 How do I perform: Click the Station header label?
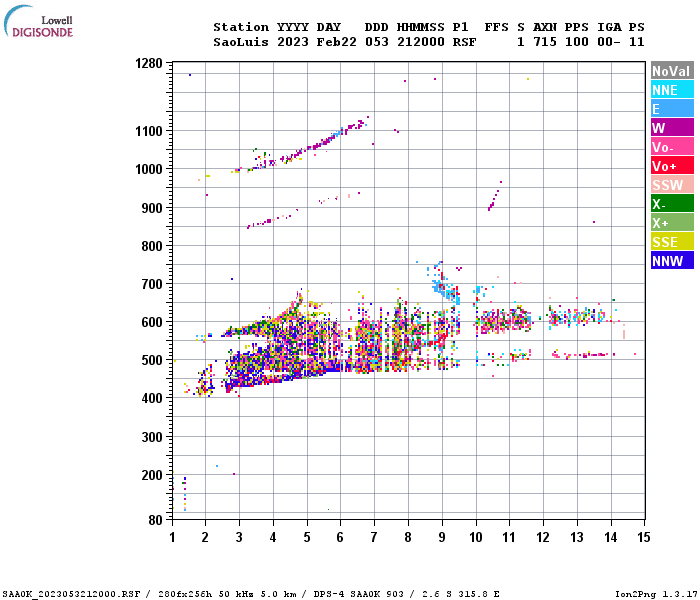(x=241, y=27)
